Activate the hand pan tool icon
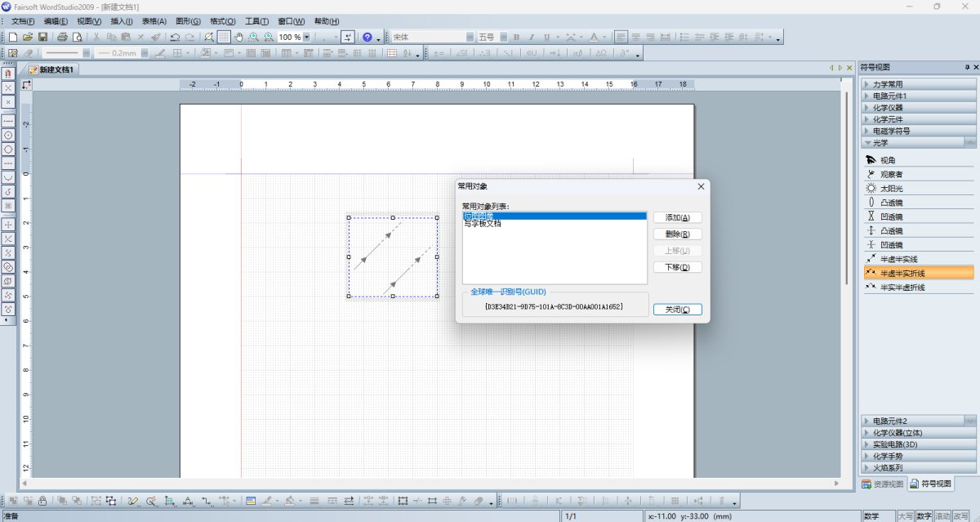 click(239, 37)
